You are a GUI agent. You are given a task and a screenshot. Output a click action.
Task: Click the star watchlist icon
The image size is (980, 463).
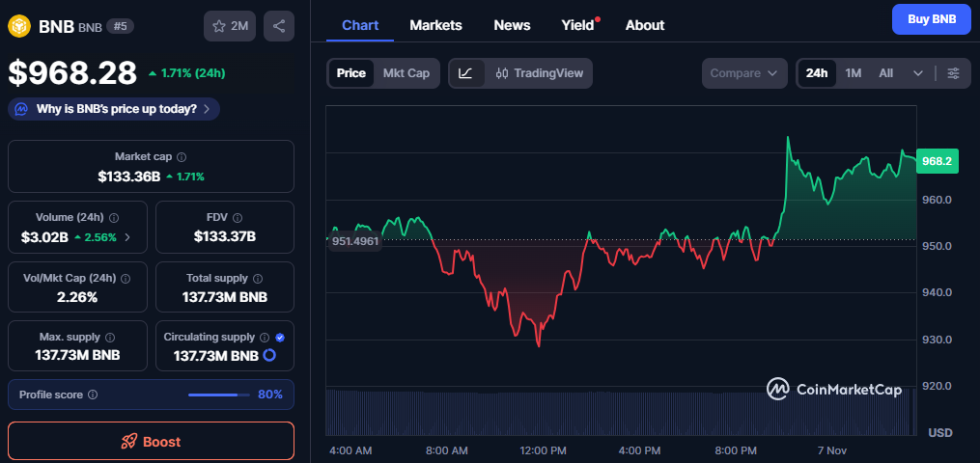(219, 26)
